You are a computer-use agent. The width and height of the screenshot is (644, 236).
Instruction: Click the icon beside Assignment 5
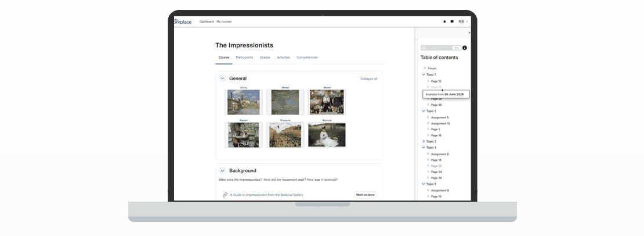click(428, 117)
